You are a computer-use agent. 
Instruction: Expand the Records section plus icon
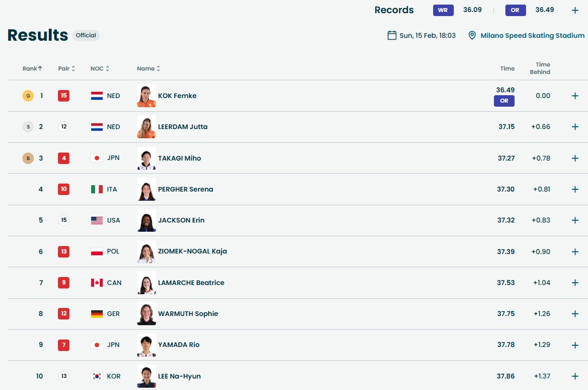[575, 10]
